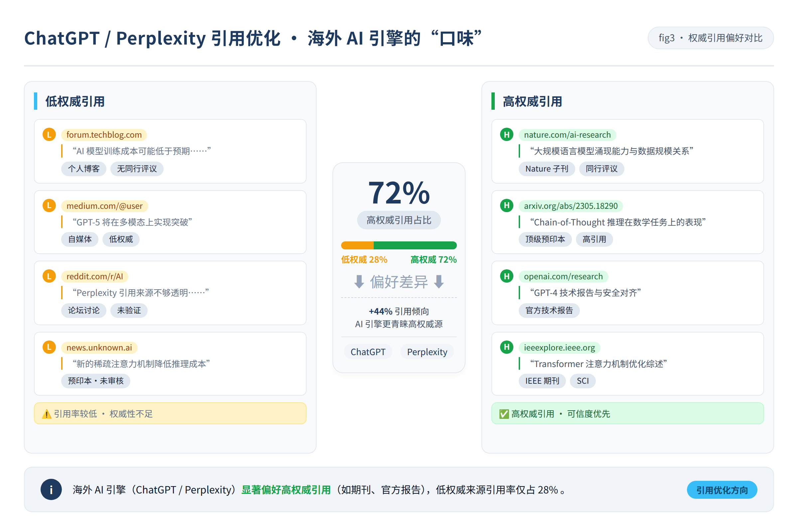Click the large 72% figure
This screenshot has height=532, width=798.
point(399,193)
